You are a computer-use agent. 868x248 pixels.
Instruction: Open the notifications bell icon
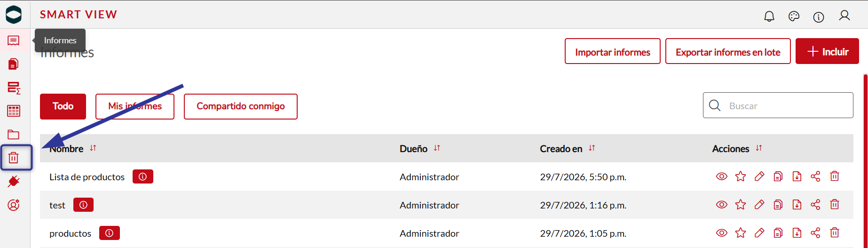point(769,16)
